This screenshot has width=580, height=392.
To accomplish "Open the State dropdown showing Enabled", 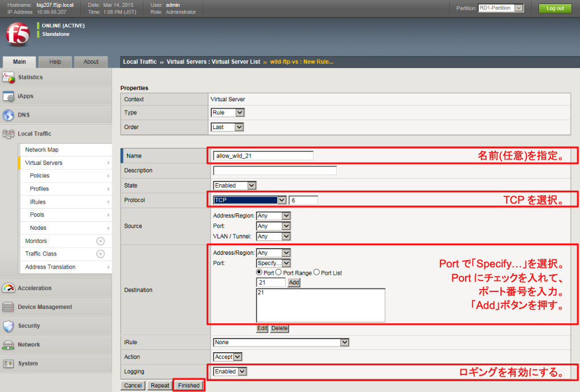I will tap(235, 185).
